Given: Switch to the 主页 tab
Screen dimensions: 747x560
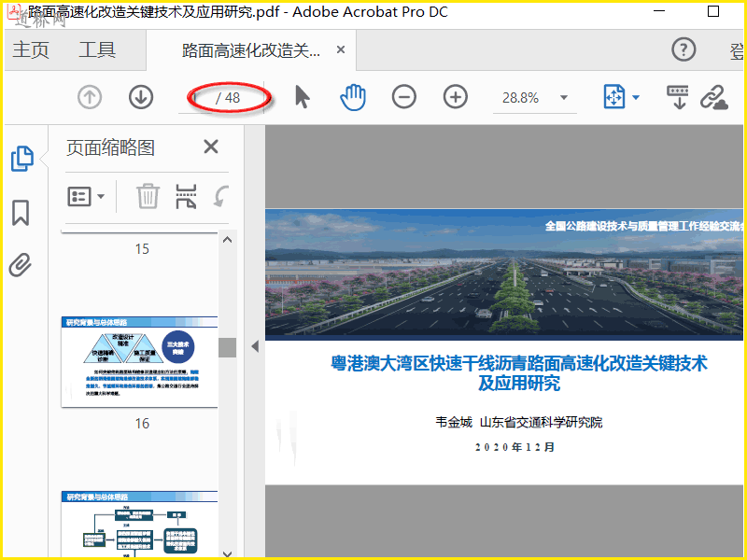Looking at the screenshot, I should tap(31, 49).
